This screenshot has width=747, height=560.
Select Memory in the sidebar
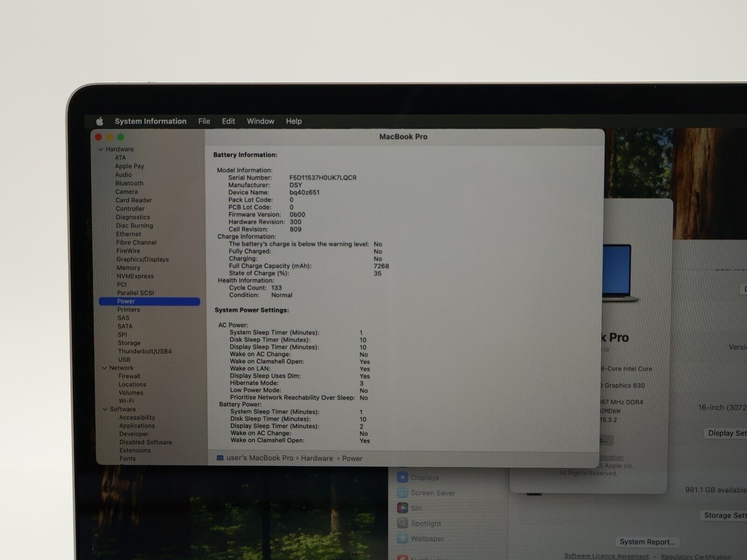tap(128, 268)
